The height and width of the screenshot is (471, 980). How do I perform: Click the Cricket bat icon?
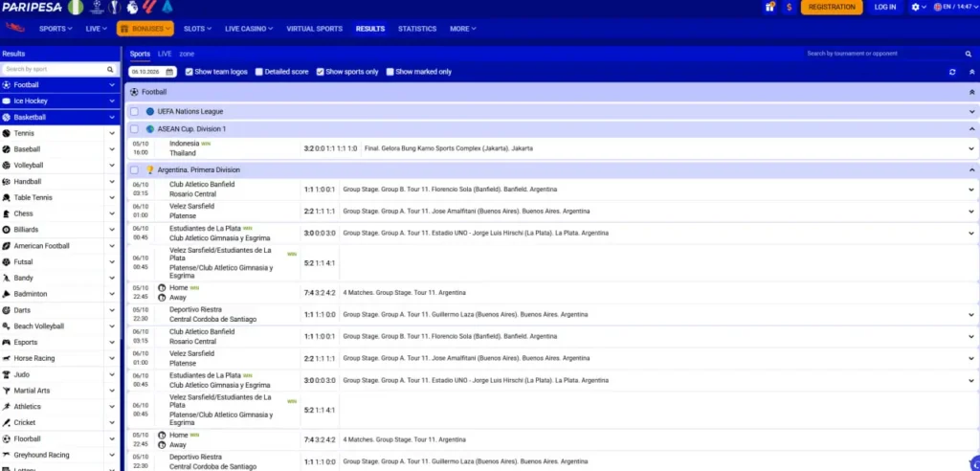pyautogui.click(x=7, y=423)
